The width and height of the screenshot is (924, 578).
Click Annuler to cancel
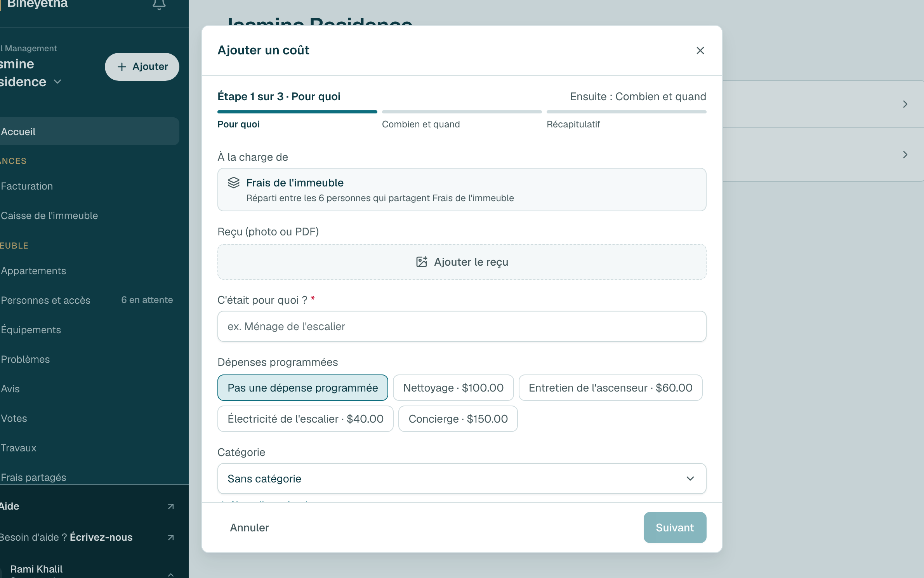click(249, 528)
